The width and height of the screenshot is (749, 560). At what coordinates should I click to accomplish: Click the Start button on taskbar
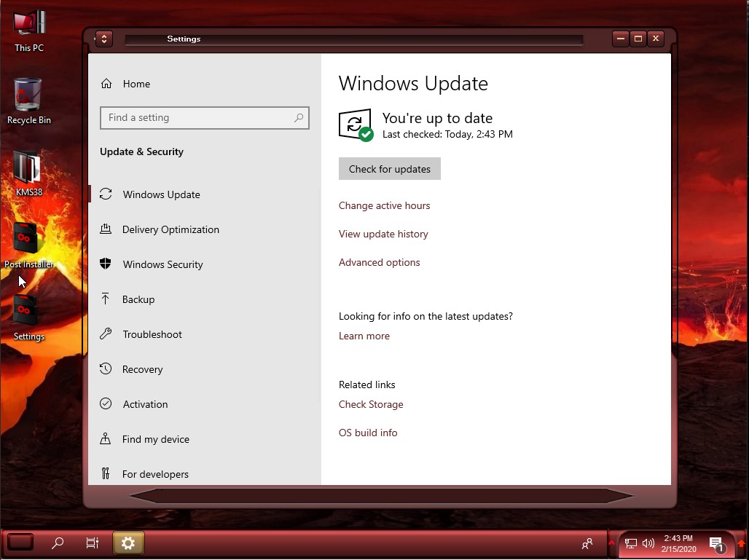pyautogui.click(x=20, y=543)
